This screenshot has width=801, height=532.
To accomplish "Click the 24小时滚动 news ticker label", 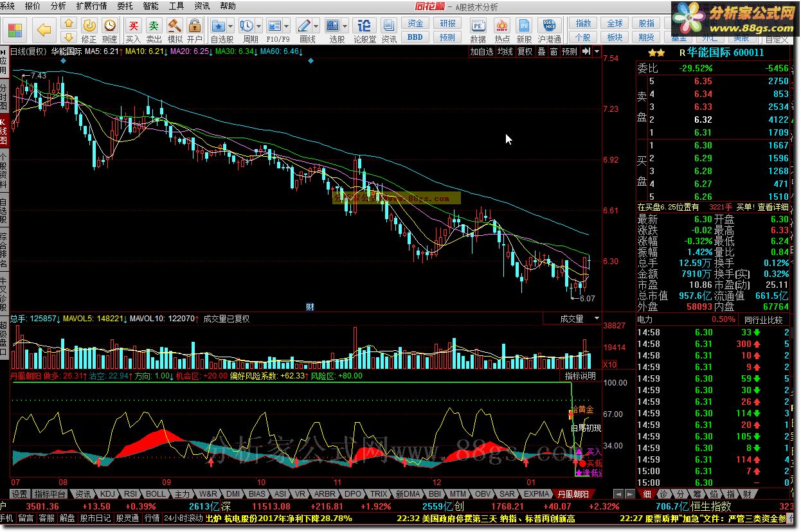I will click(183, 518).
